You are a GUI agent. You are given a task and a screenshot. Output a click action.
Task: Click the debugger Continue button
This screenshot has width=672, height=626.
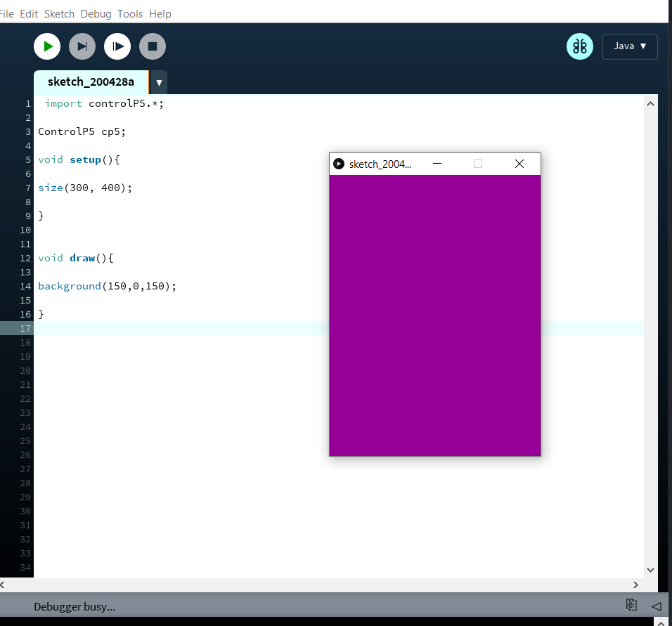[117, 46]
